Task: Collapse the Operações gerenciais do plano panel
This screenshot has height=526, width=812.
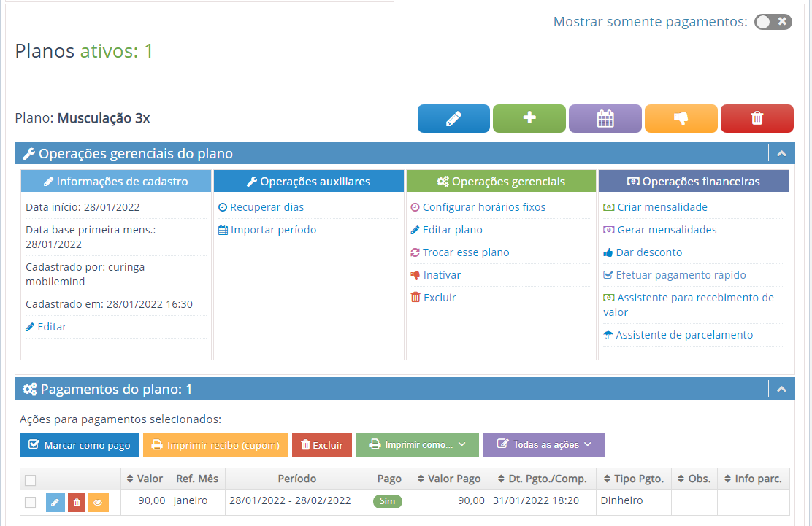Action: pos(781,154)
